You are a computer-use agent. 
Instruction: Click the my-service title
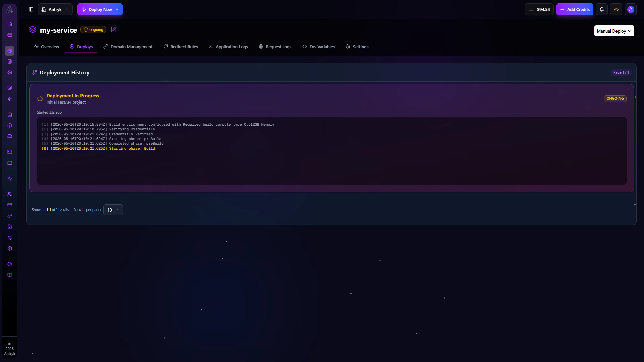click(58, 30)
